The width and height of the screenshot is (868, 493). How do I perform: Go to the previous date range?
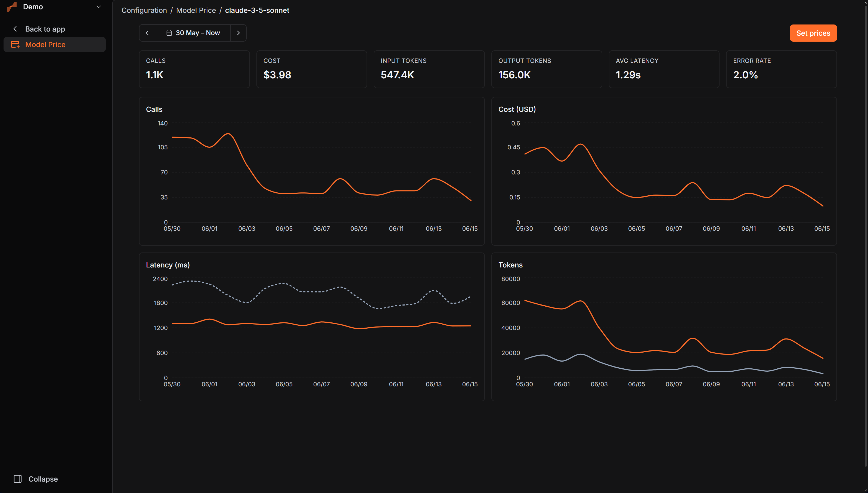point(147,33)
